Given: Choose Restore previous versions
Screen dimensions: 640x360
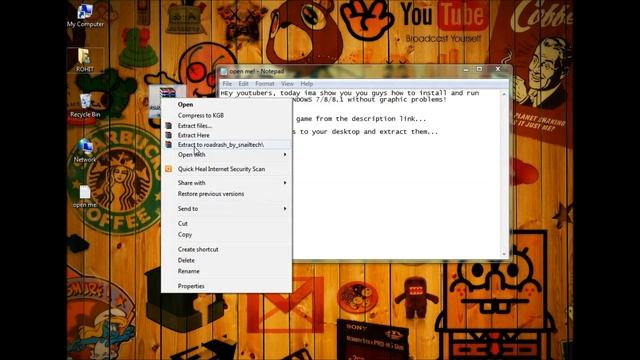Looking at the screenshot, I should click(x=227, y=194).
